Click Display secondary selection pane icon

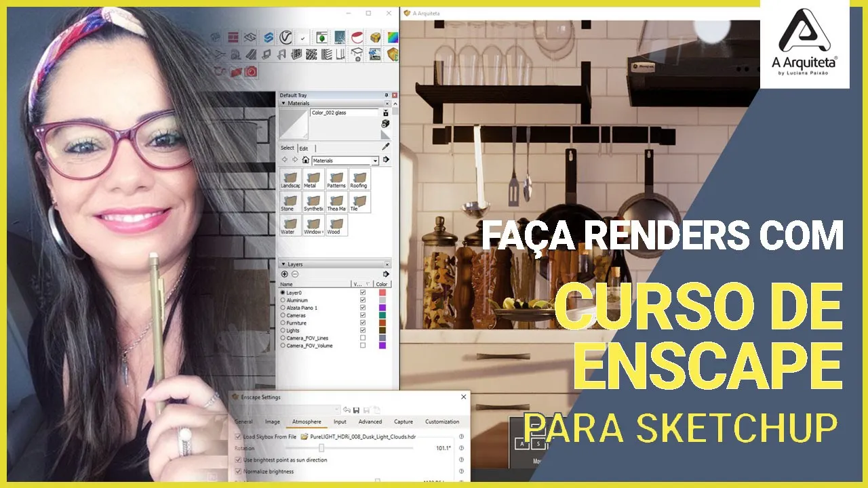386,113
